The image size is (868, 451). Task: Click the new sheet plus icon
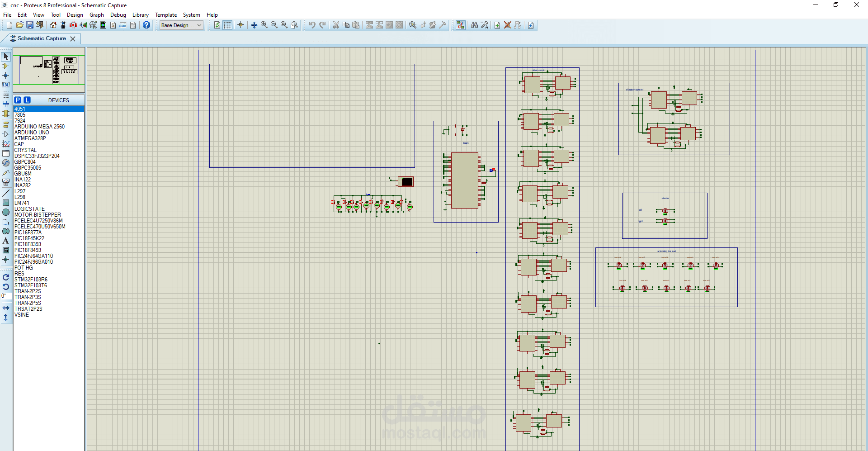[497, 25]
